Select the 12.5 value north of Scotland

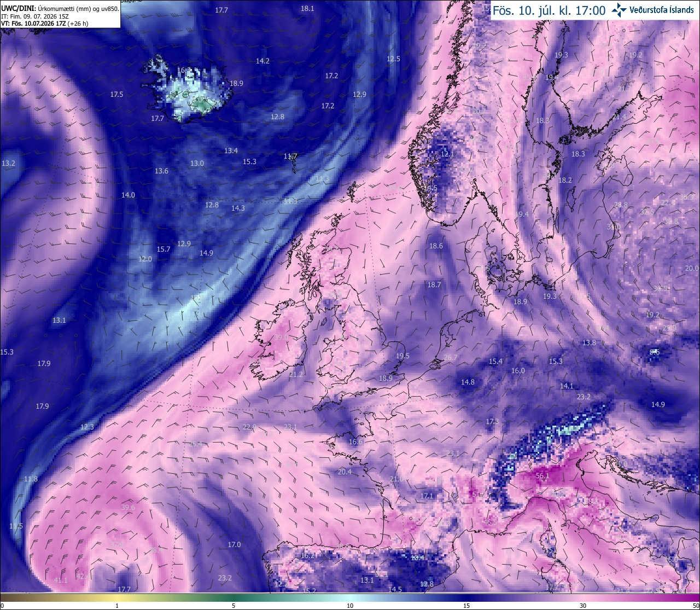click(x=393, y=59)
